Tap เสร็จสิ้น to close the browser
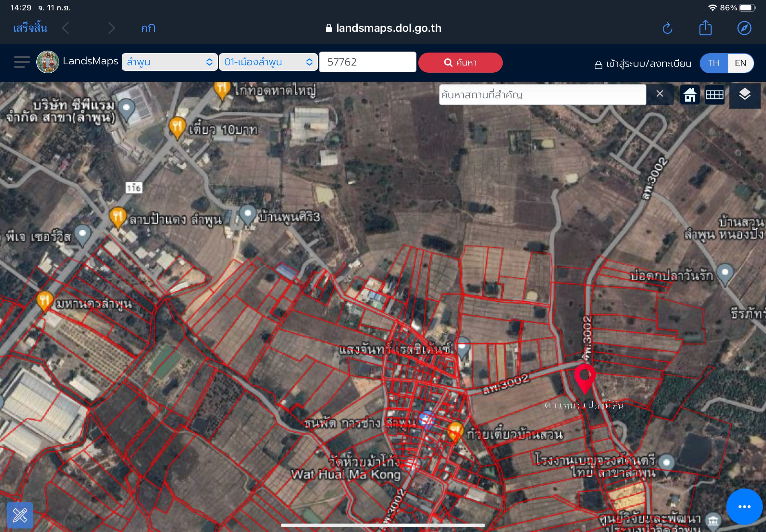 click(x=30, y=28)
